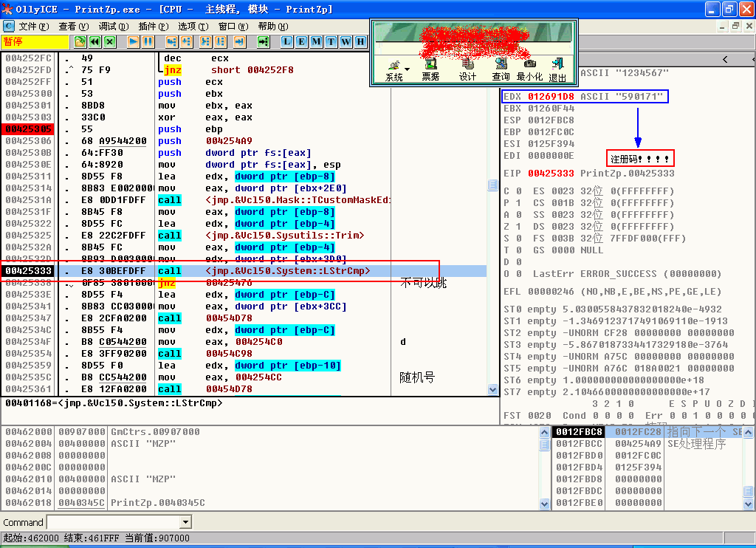Image resolution: width=756 pixels, height=548 pixels.
Task: Click the Restart program rewind icon
Action: [94, 42]
